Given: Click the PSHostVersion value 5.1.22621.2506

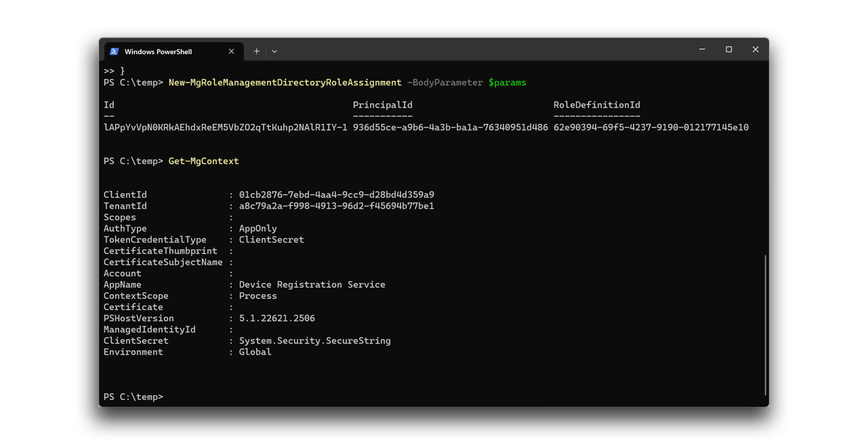Looking at the screenshot, I should point(277,318).
